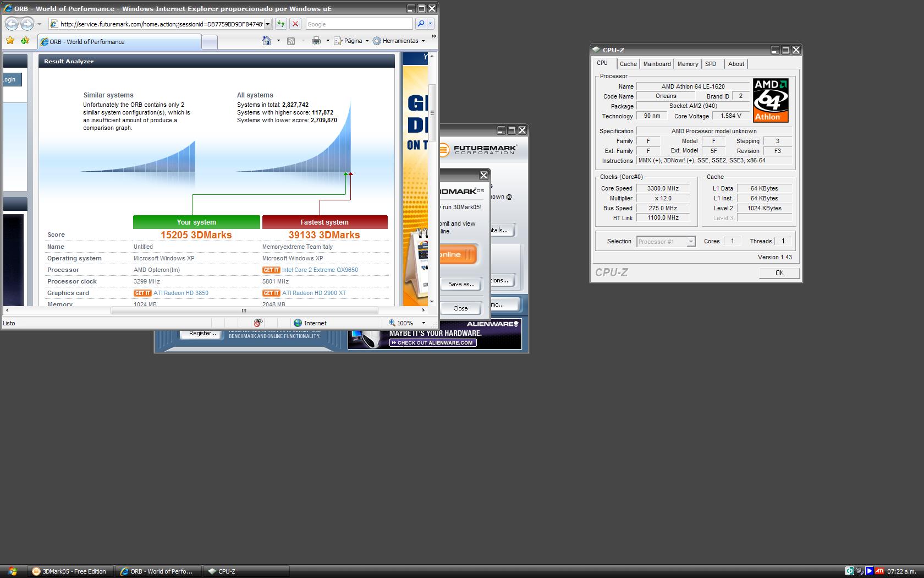Screen dimensions: 924x578
Task: Click OK button in CPU-Z
Action: click(779, 273)
